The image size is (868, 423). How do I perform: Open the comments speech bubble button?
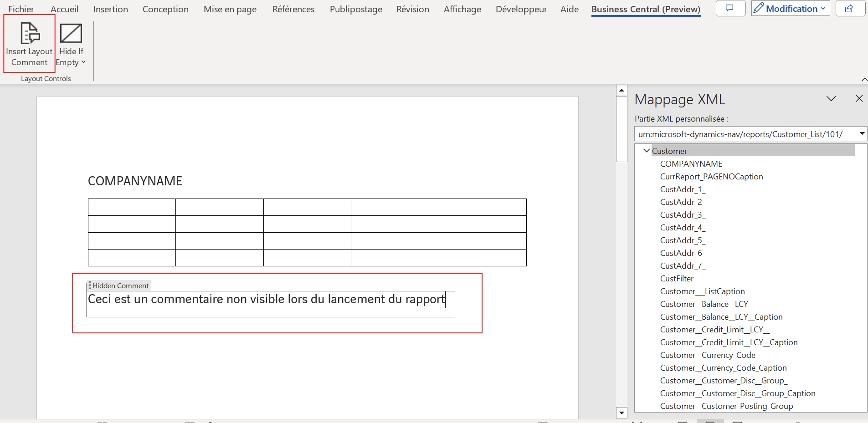point(730,9)
